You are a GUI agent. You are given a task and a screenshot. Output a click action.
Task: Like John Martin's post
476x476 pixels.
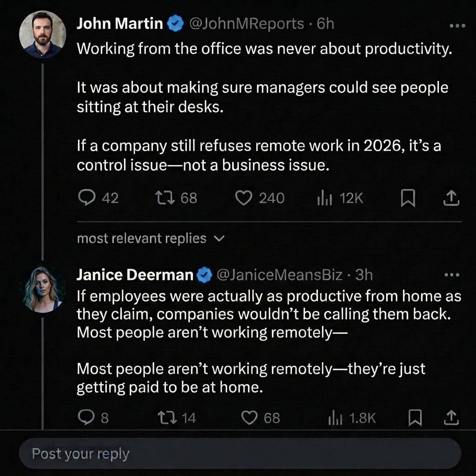coord(260,198)
